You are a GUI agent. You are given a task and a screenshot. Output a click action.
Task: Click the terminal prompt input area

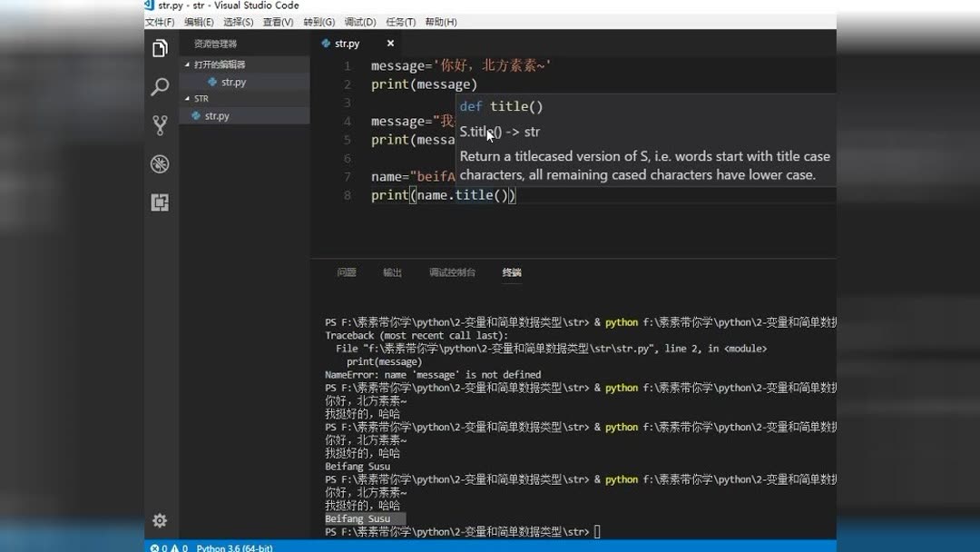(x=599, y=531)
